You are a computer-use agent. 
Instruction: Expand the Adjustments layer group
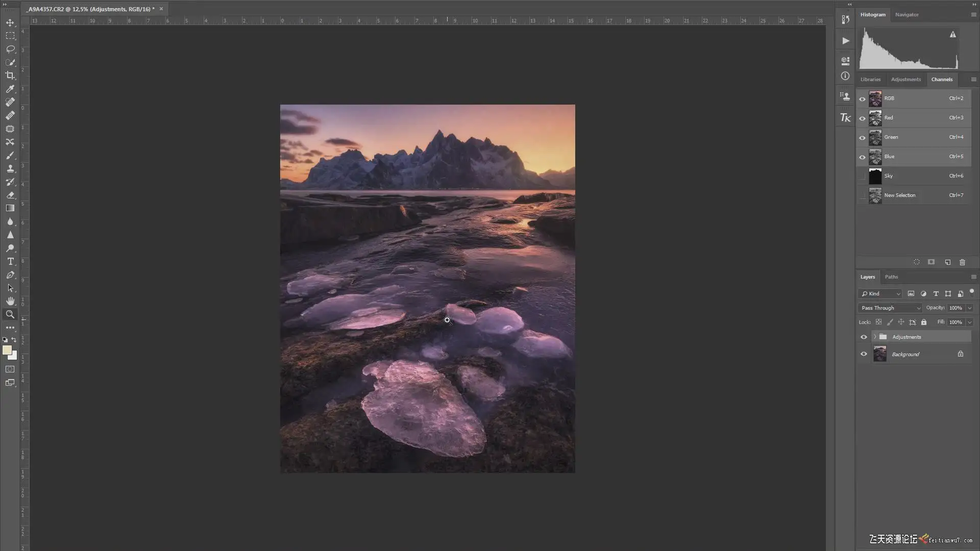click(875, 337)
